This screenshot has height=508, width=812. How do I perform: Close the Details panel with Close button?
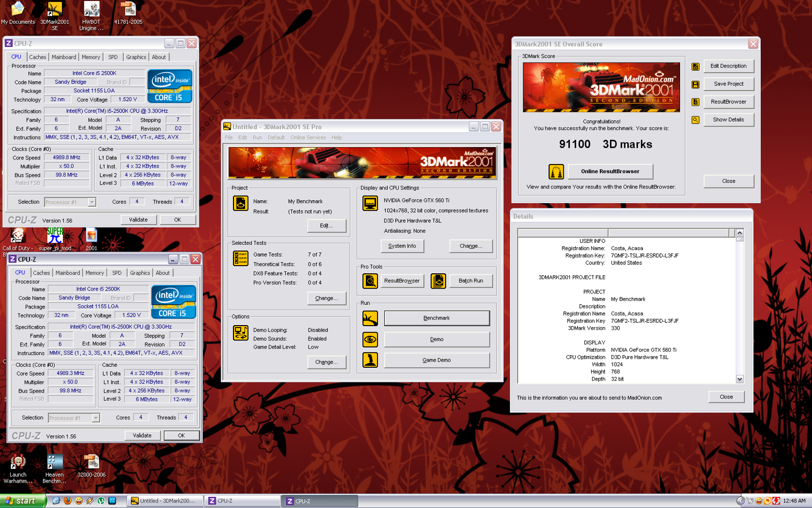[x=726, y=397]
